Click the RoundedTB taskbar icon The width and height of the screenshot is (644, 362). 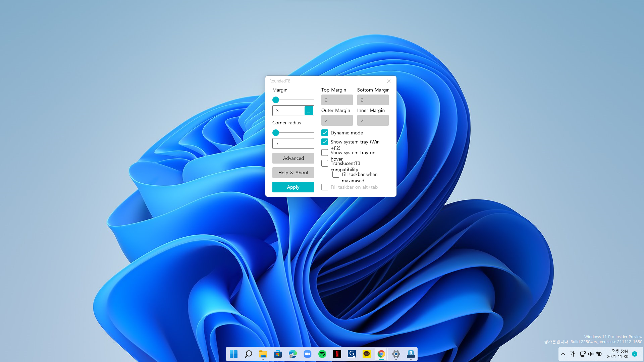[x=411, y=354]
